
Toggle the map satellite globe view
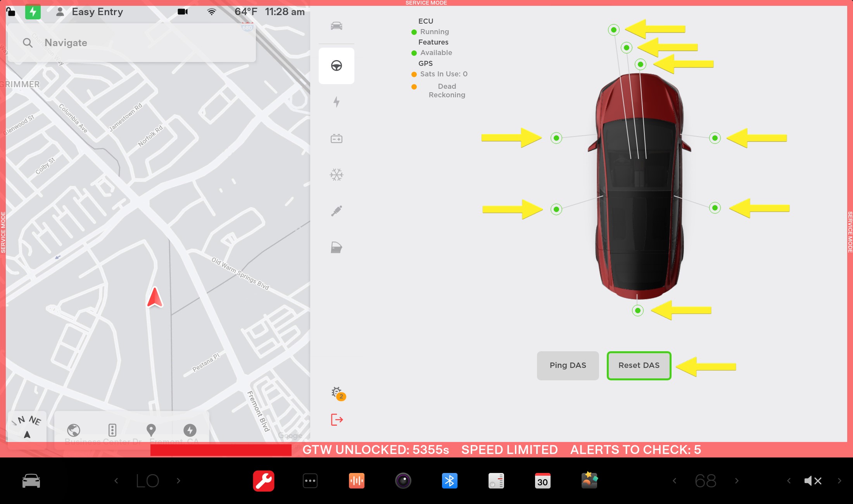(74, 430)
